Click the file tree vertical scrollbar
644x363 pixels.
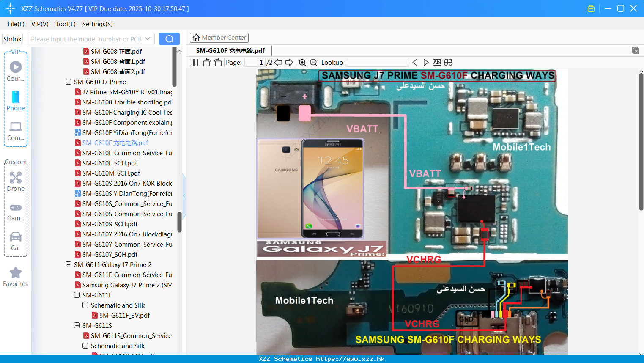[x=179, y=222]
